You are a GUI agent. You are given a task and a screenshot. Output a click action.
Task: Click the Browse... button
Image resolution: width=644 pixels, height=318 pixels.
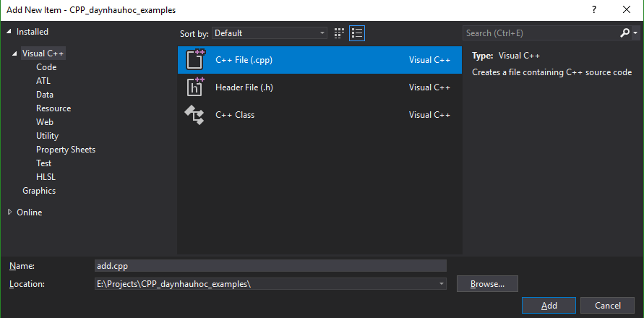[487, 283]
